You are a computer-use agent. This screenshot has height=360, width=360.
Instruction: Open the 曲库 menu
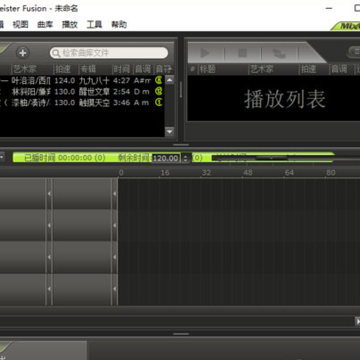tap(45, 24)
